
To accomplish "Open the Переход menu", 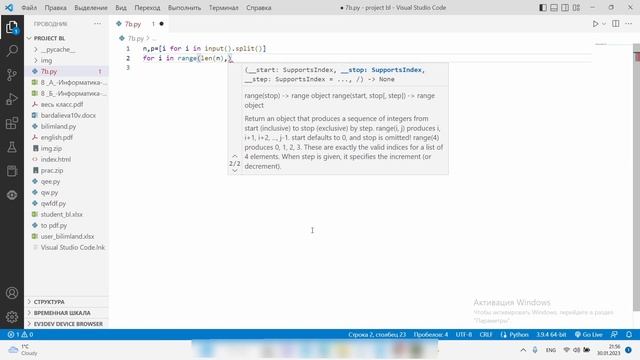I will click(x=147, y=8).
